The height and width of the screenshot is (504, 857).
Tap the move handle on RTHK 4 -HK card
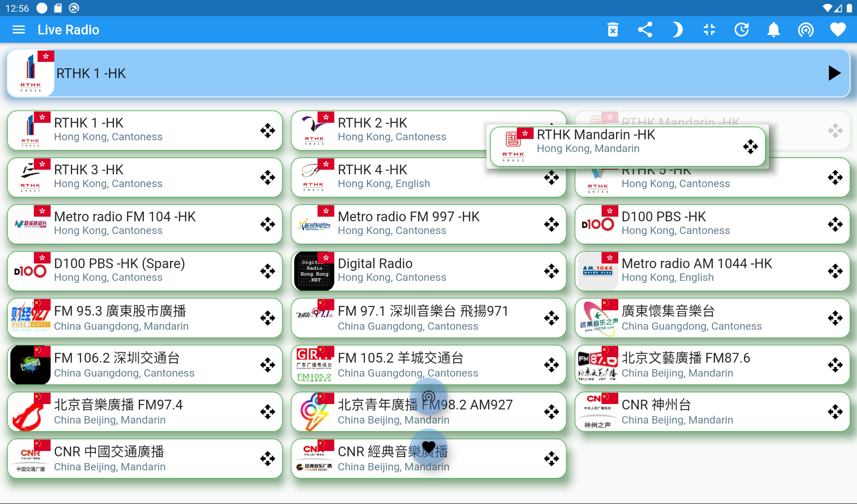click(x=551, y=178)
